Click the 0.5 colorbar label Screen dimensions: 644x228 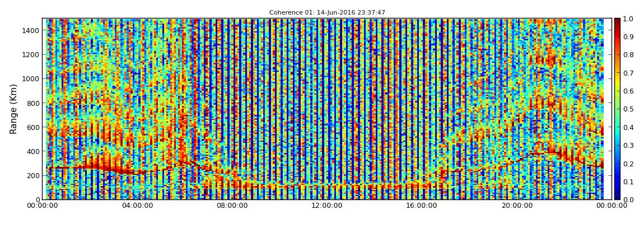point(628,109)
